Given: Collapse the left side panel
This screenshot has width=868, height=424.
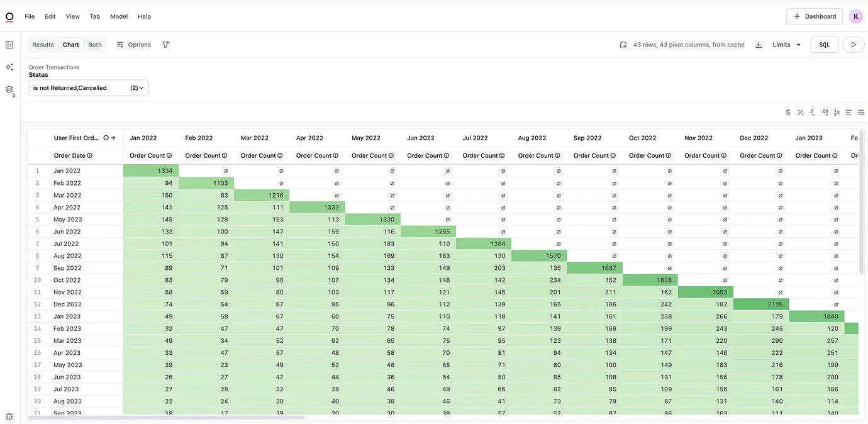Looking at the screenshot, I should tap(8, 43).
